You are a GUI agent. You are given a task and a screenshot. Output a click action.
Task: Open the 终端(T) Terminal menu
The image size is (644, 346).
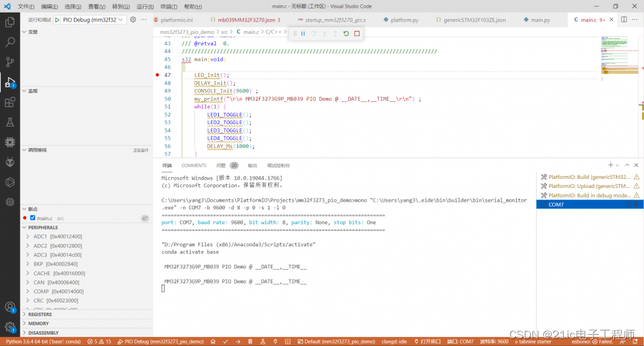(x=169, y=7)
